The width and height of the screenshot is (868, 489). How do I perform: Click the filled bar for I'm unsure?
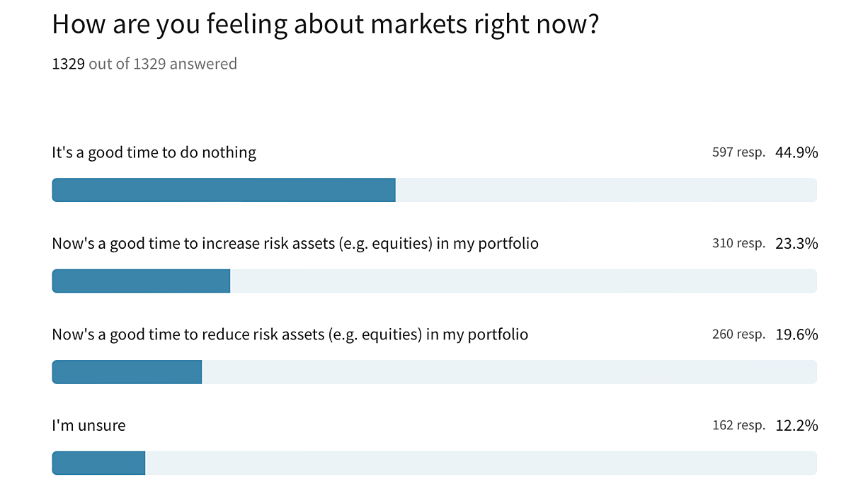98,463
